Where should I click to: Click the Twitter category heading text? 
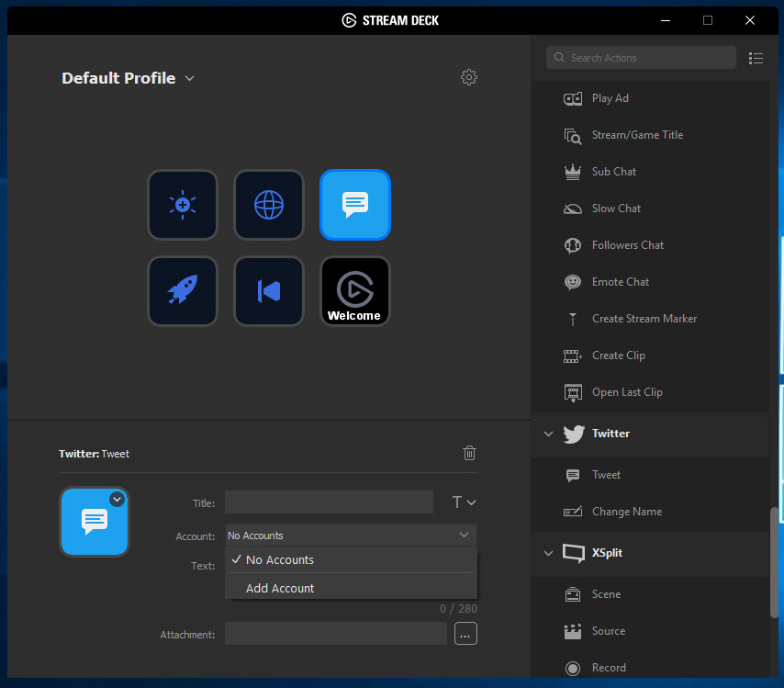click(610, 434)
